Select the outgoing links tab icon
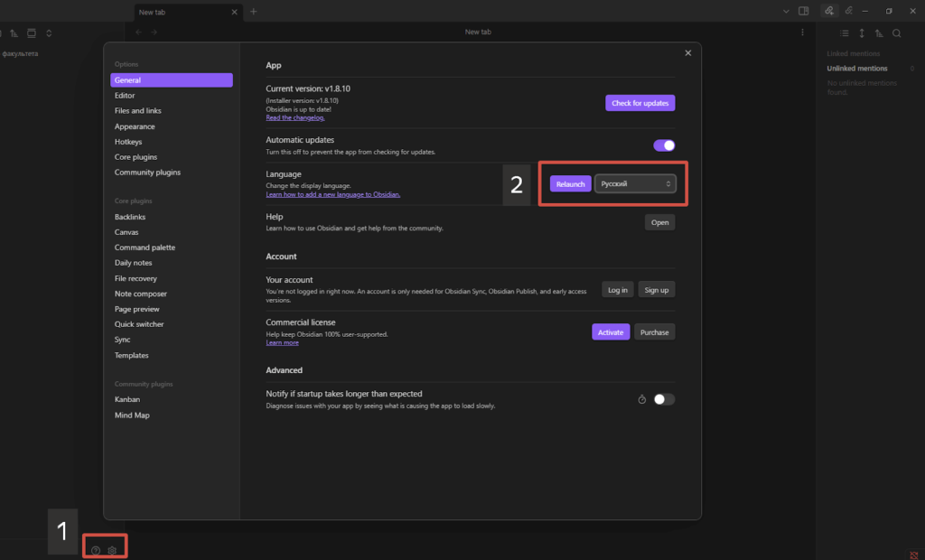Screen dimensions: 925x560 point(849,11)
